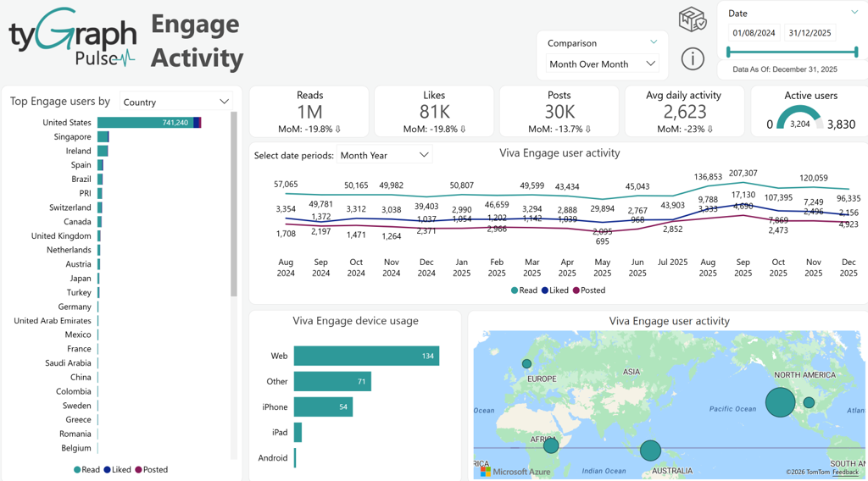Click the Africa map bubble
Screen dimensions: 868x481
click(x=551, y=445)
